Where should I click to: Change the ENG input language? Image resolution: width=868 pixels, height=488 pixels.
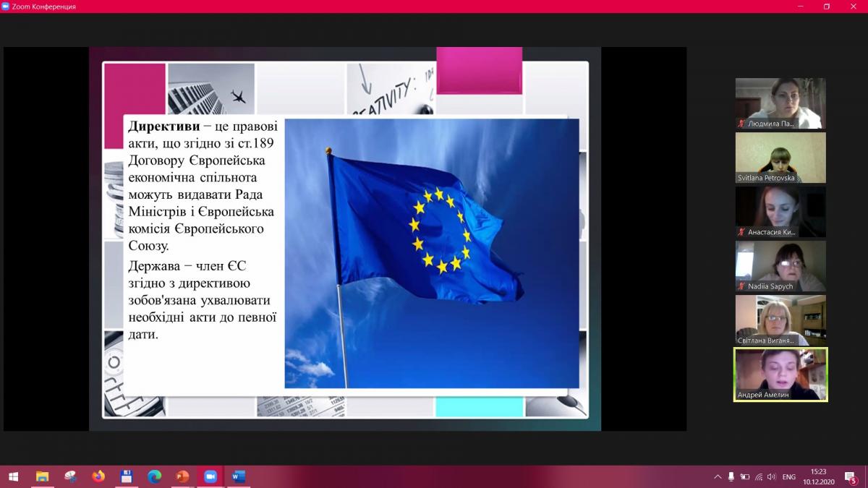tap(789, 476)
